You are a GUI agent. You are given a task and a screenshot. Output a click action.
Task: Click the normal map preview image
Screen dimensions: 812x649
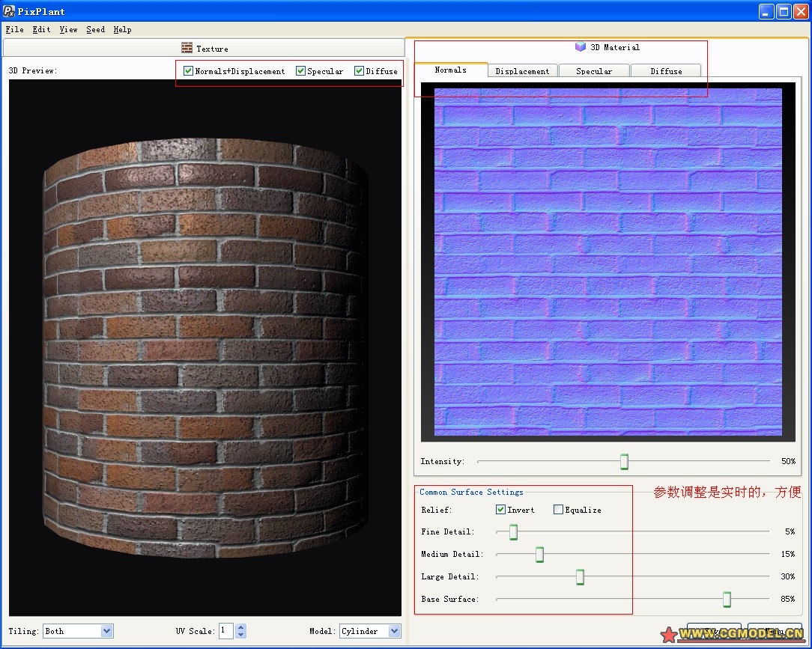coord(608,261)
